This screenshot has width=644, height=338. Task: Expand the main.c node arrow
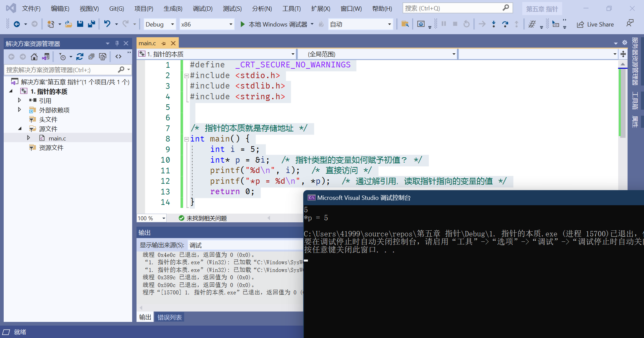coord(29,138)
